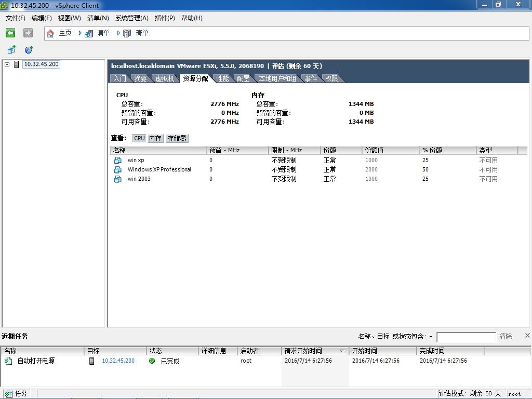This screenshot has width=532, height=399.
Task: Click the second 清单 breadcrumb icon
Action: pos(127,33)
